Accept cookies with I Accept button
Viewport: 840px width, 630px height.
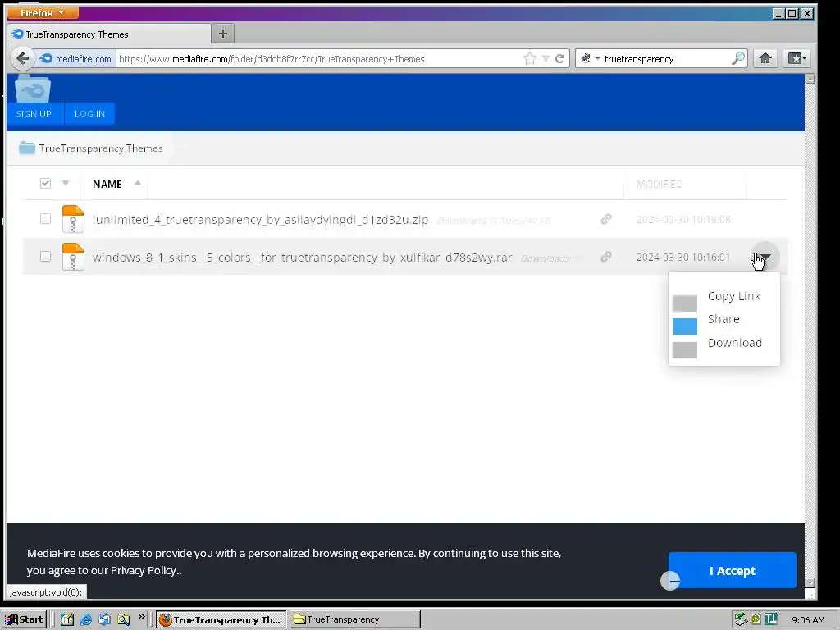point(733,571)
